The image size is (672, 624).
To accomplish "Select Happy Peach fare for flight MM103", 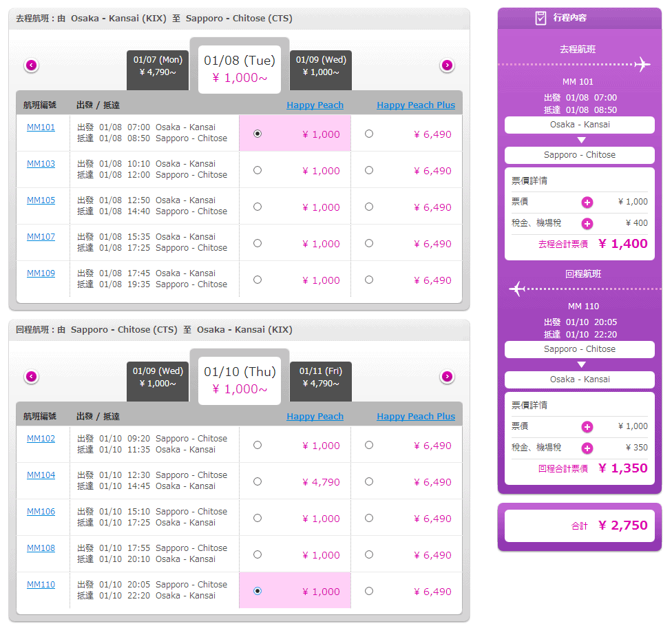I will tap(258, 170).
